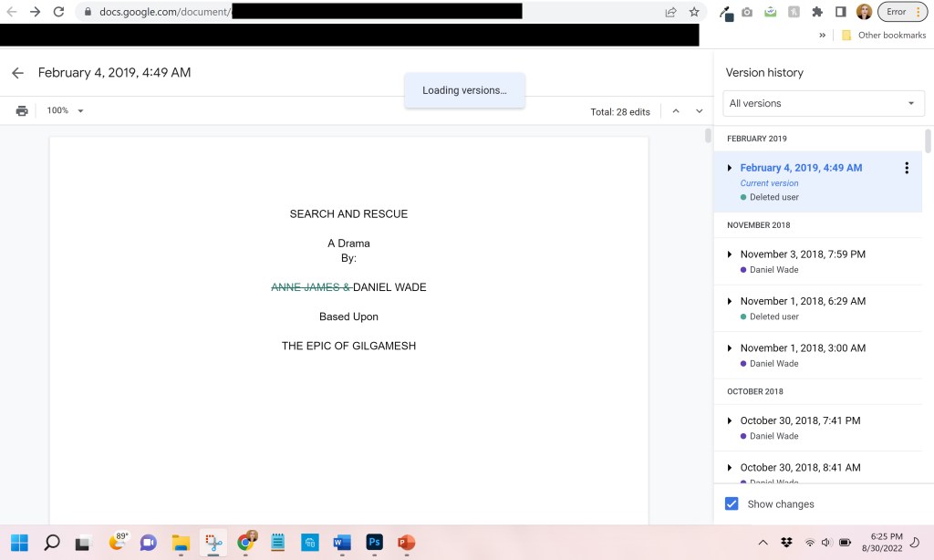Open the Other bookmarks folder

[874, 36]
